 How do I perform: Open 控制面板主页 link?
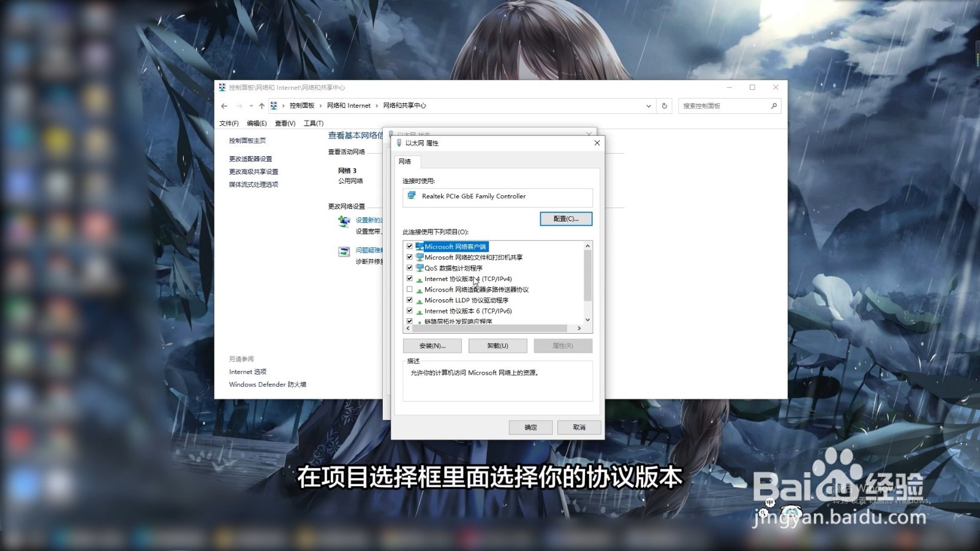tap(247, 140)
